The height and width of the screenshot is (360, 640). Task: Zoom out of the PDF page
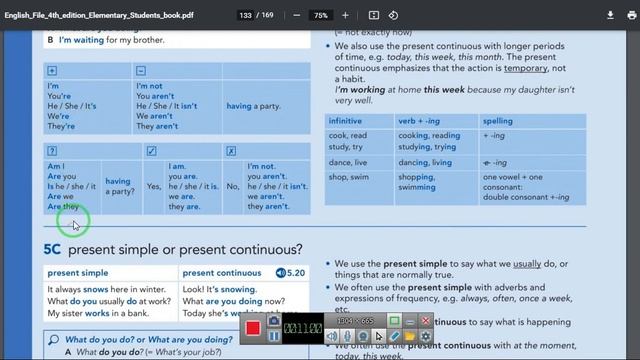(x=297, y=15)
